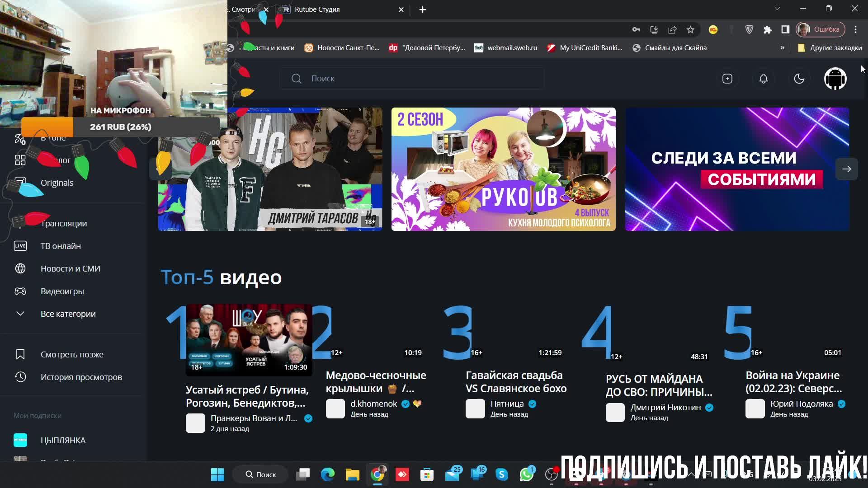Open ТВ онлайн in the sidebar
This screenshot has width=868, height=488.
pos(61,246)
